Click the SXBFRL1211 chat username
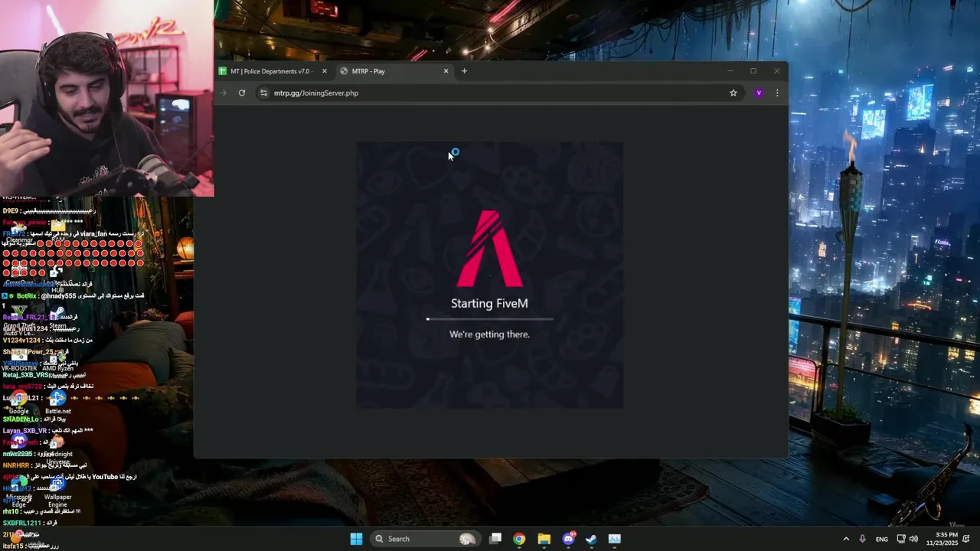Image resolution: width=980 pixels, height=551 pixels. click(x=21, y=523)
